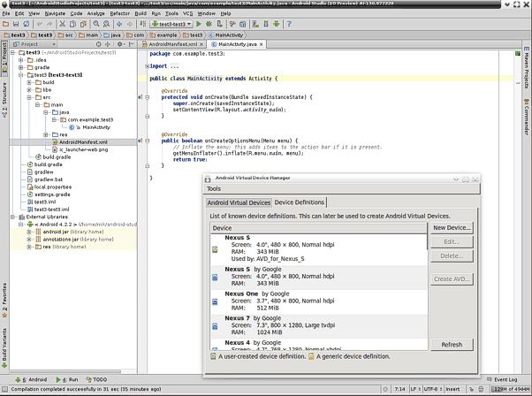Open the TODO tool window
The width and height of the screenshot is (532, 396).
(x=96, y=379)
